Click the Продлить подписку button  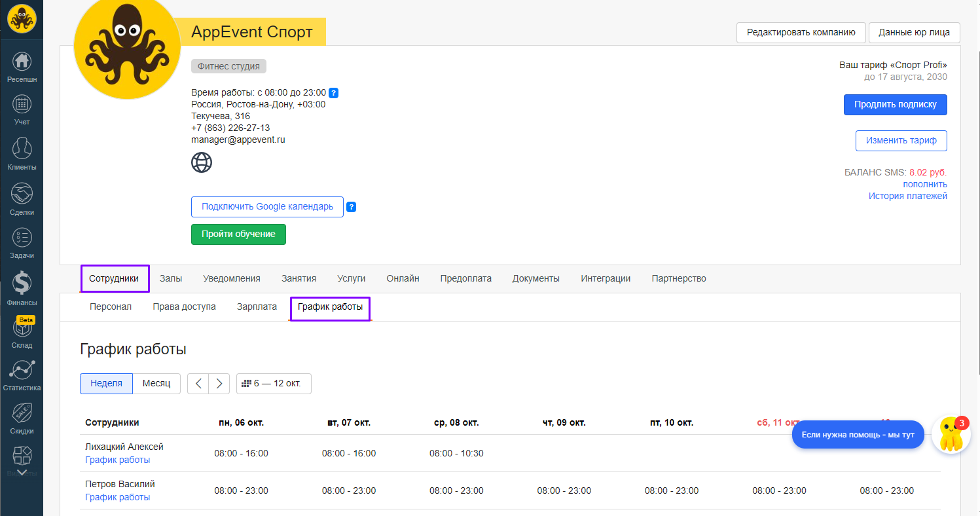tap(895, 104)
